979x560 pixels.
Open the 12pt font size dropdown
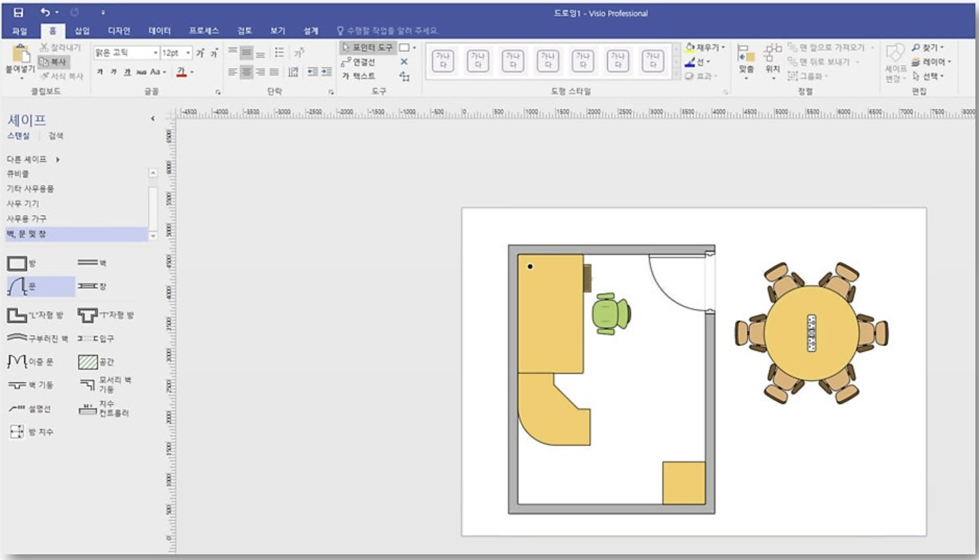188,53
